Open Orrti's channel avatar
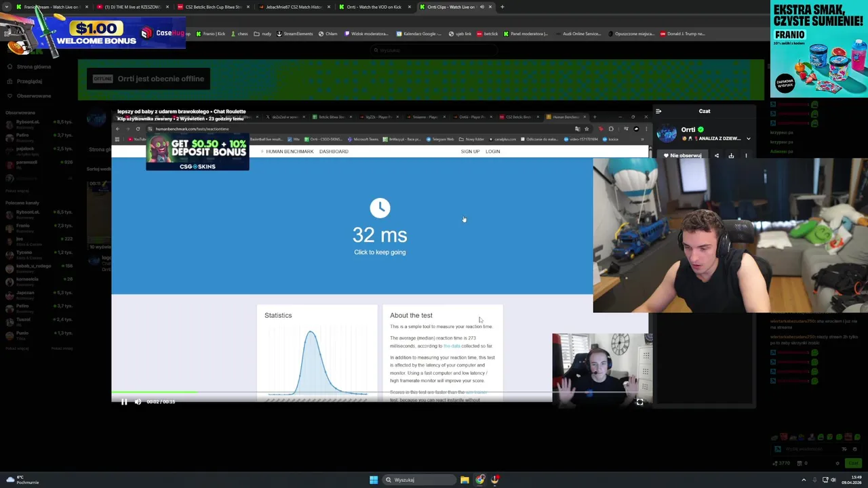Viewport: 868px width, 488px height. (x=668, y=134)
